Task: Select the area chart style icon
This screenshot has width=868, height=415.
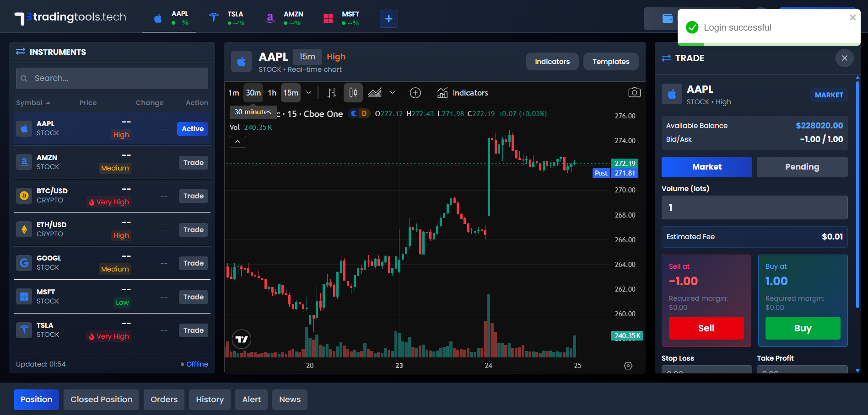Action: click(x=375, y=93)
